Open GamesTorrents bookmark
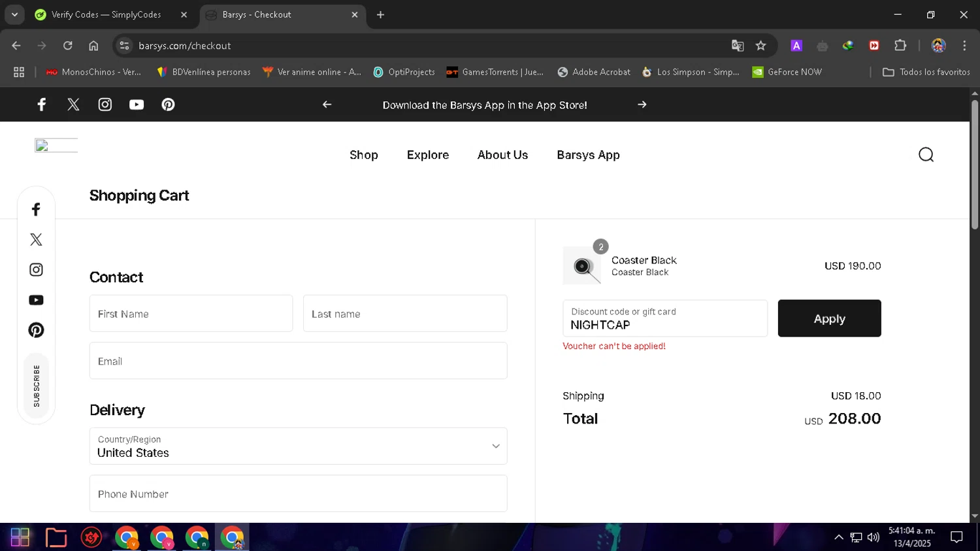This screenshot has height=551, width=980. 495,72
